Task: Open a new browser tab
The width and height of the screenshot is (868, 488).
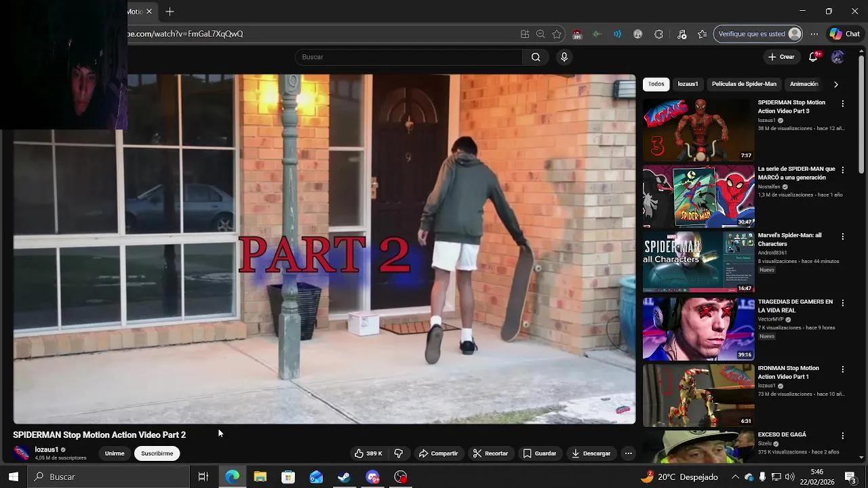Action: click(170, 12)
